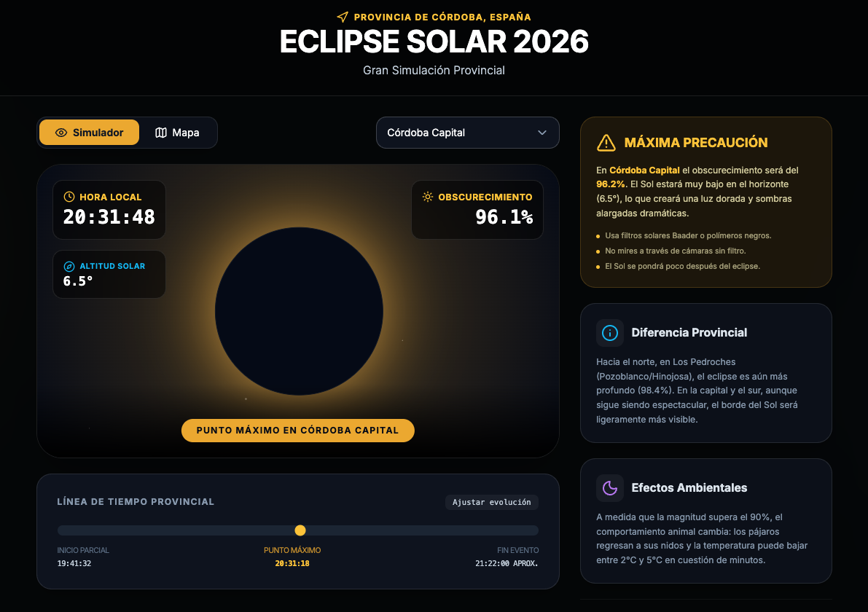The height and width of the screenshot is (612, 868).
Task: Open the Córdoba Capital location dropdown
Action: (x=467, y=133)
